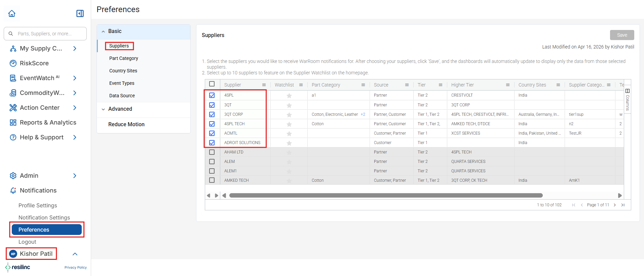Expand the My Supply Chain chevron

[75, 48]
